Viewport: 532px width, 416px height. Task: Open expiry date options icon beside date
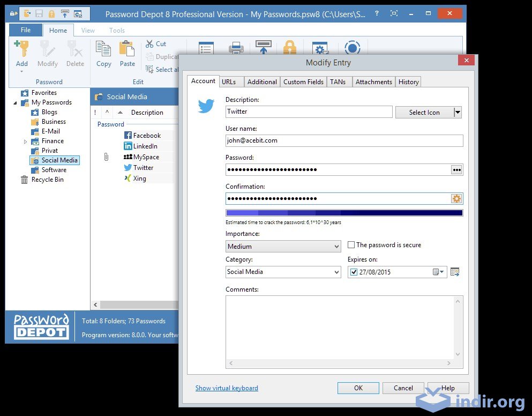pos(455,272)
